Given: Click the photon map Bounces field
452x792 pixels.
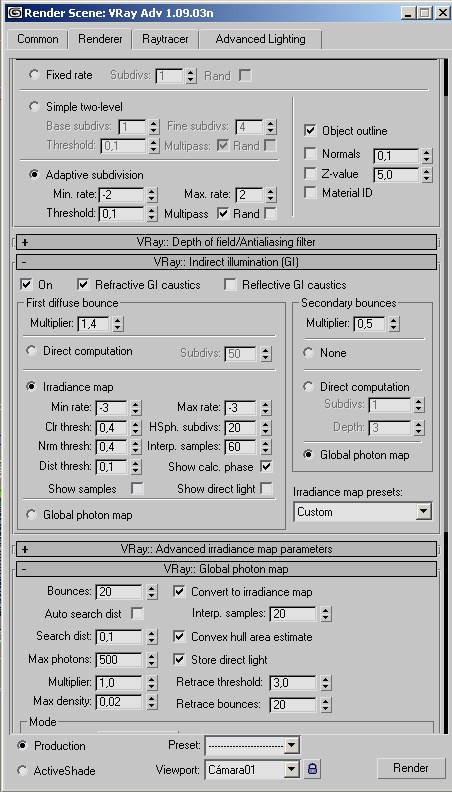Looking at the screenshot, I should click(x=120, y=591).
